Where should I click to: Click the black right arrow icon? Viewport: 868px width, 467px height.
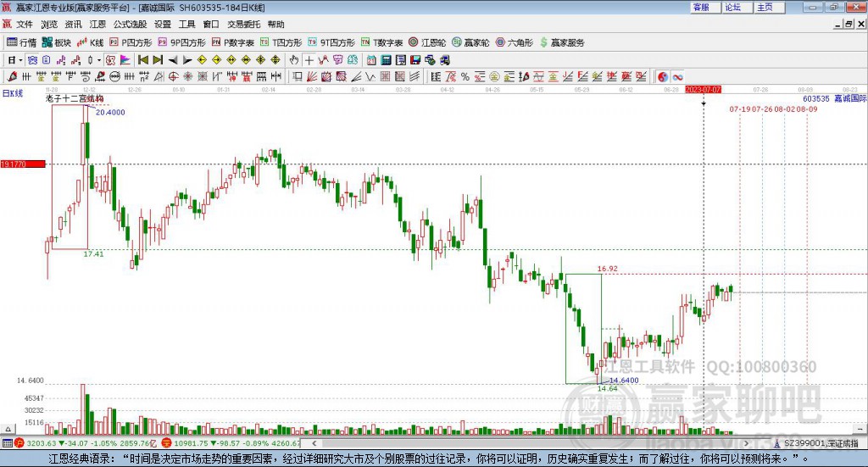(x=187, y=60)
